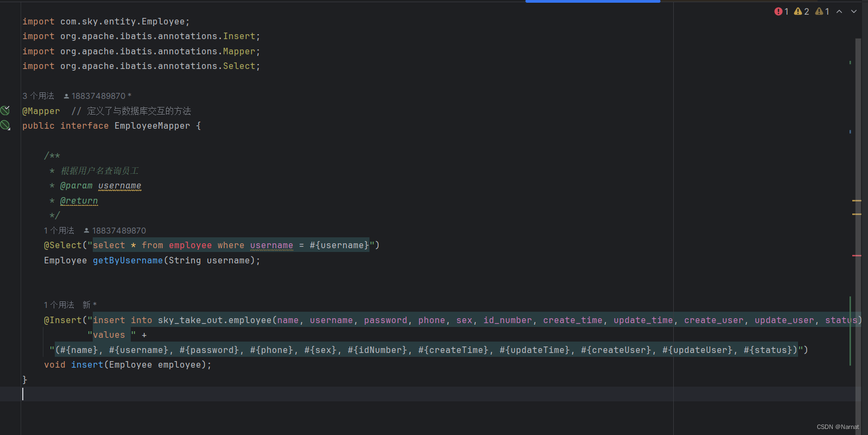Click the @return javadoc tag
This screenshot has width=868, height=435.
79,201
